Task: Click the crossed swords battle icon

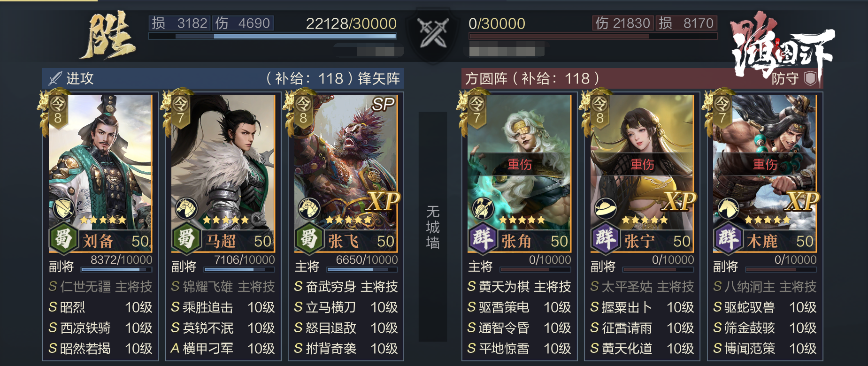Action: pyautogui.click(x=433, y=33)
